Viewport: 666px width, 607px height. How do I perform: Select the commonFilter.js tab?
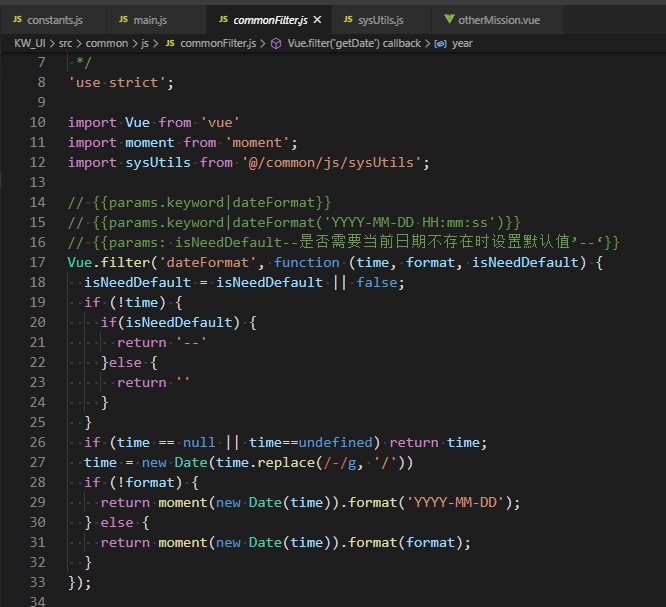click(269, 20)
